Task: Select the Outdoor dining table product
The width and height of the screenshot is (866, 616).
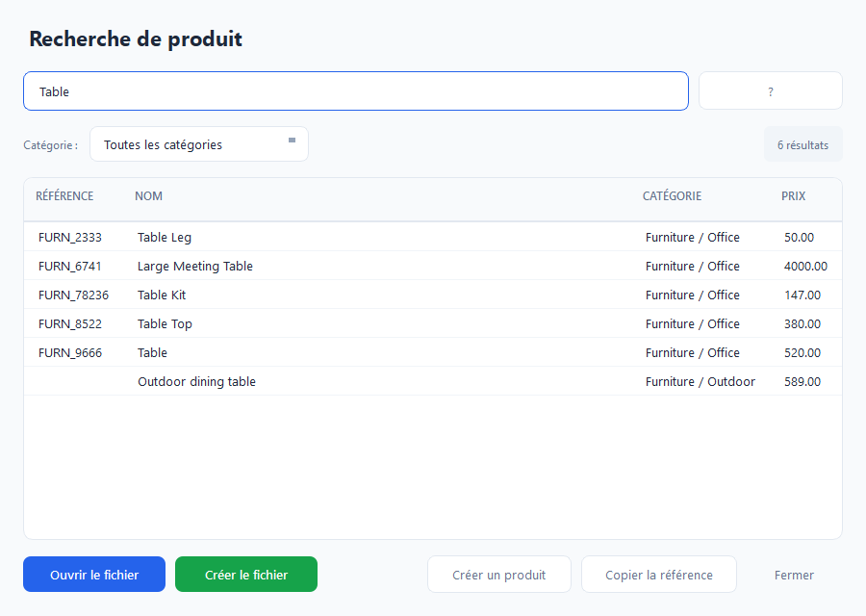Action: [x=196, y=381]
